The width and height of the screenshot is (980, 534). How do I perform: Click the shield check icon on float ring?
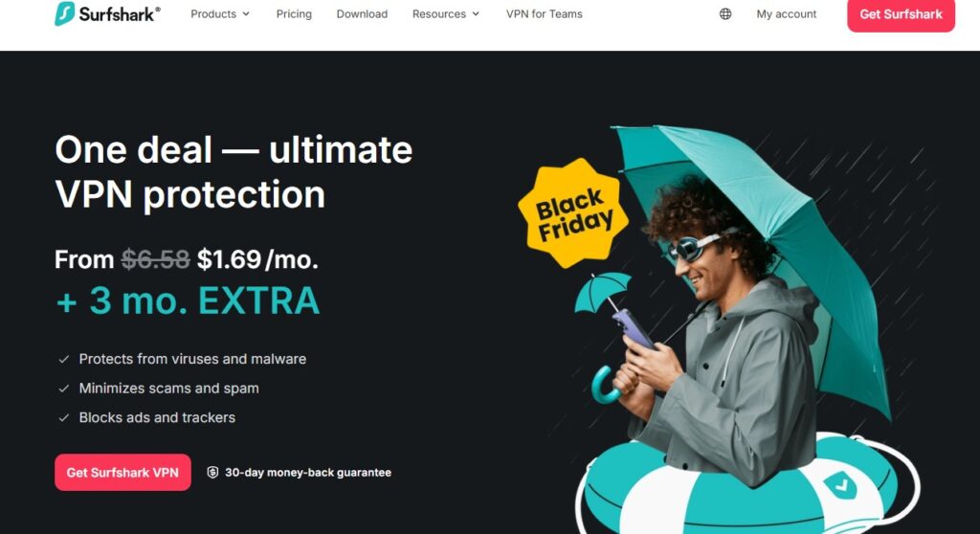click(x=840, y=484)
